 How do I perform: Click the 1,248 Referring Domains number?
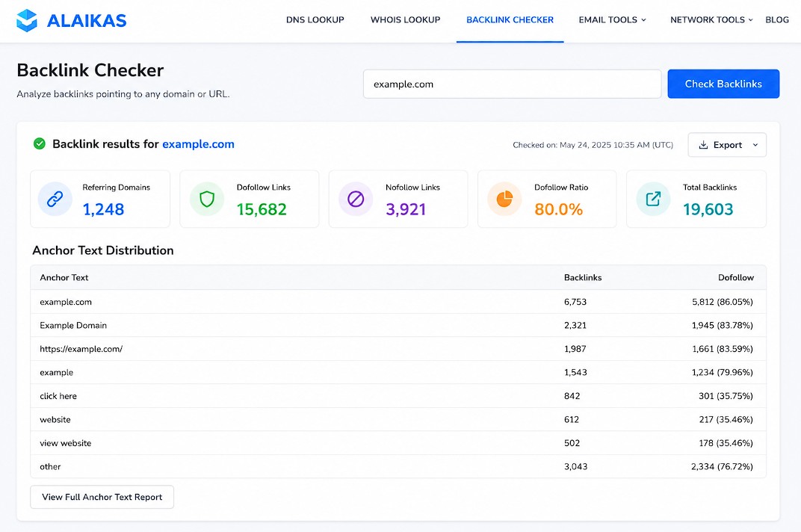(103, 209)
